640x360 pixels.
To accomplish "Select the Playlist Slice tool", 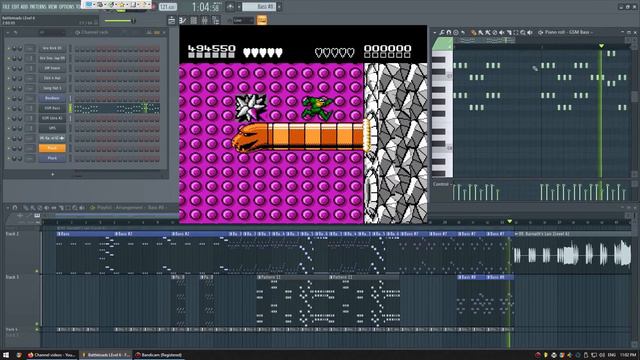I will pyautogui.click(x=61, y=207).
